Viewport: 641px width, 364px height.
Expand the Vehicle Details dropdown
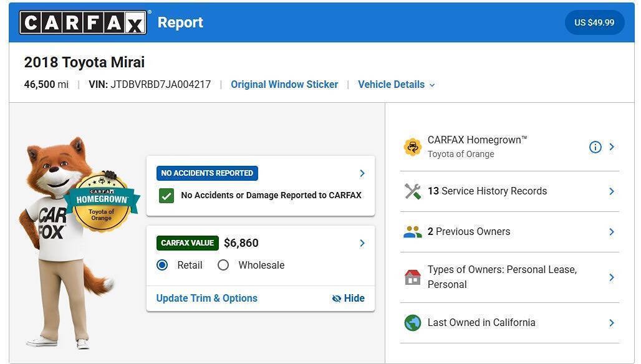click(396, 85)
